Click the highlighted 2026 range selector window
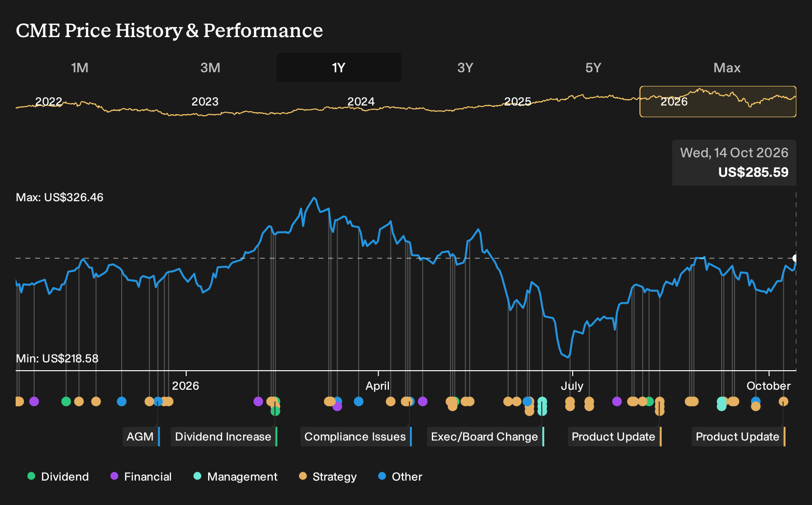The width and height of the screenshot is (812, 505). tap(718, 102)
